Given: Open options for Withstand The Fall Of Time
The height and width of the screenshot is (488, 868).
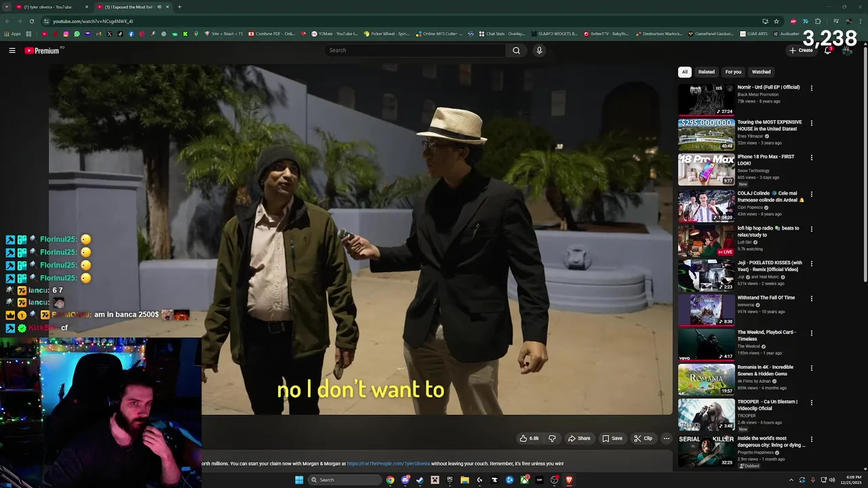Looking at the screenshot, I should point(811,299).
